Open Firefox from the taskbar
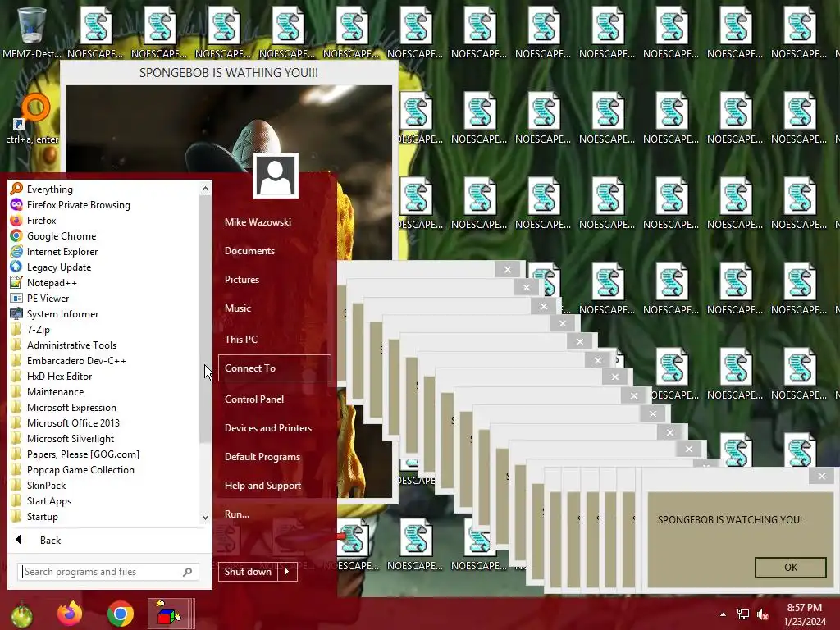 (70, 614)
